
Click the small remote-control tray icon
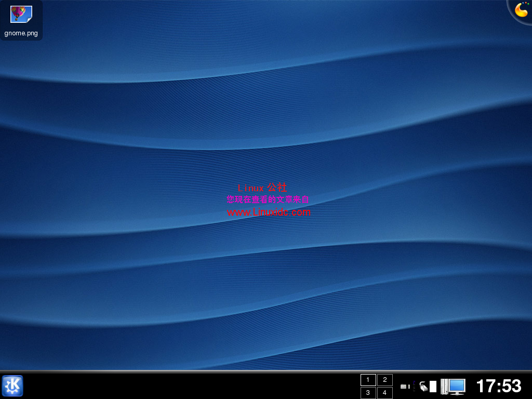pos(409,386)
